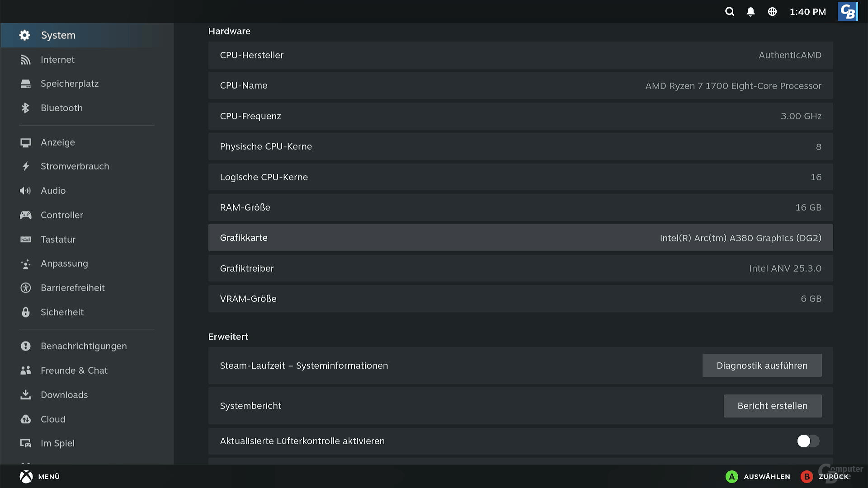Click the globe network icon
This screenshot has height=488, width=868.
(772, 12)
